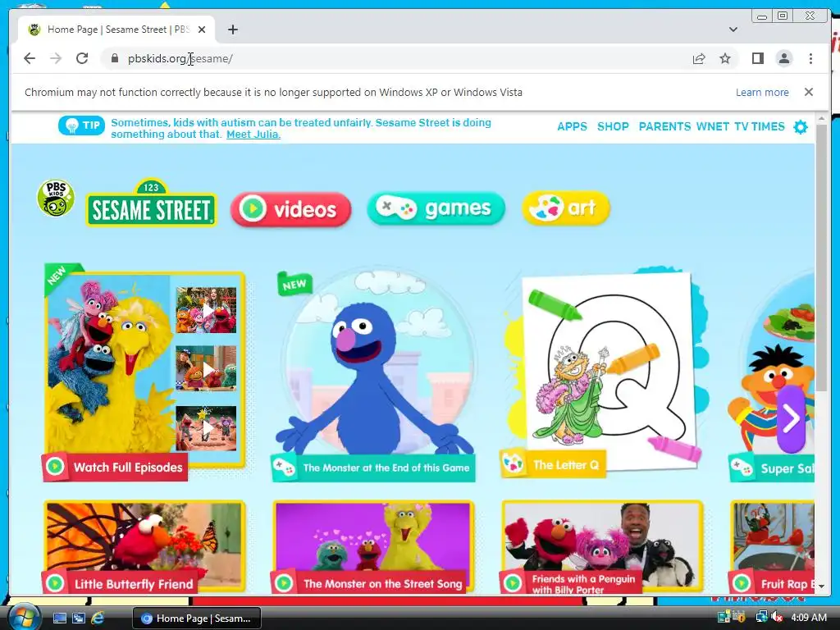Screen dimensions: 840x630
Task: Play the bottom episode preview thumbnail
Action: (x=206, y=428)
